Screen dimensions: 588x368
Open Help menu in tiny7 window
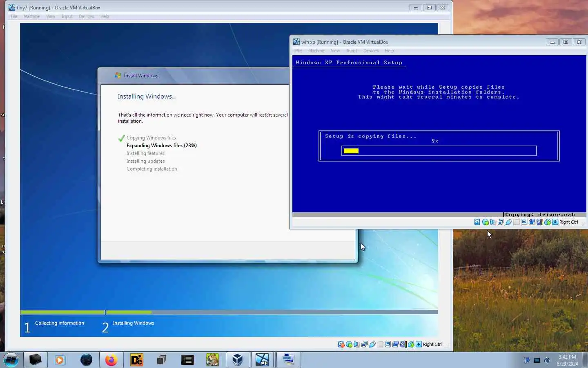point(105,16)
